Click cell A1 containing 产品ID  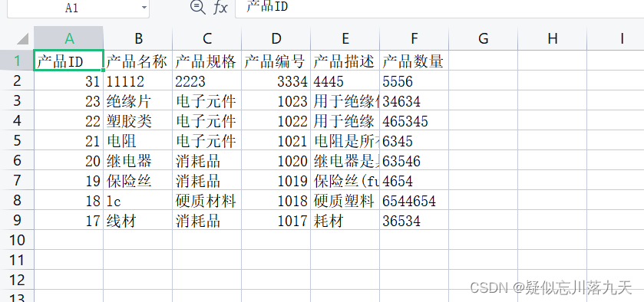coord(68,61)
